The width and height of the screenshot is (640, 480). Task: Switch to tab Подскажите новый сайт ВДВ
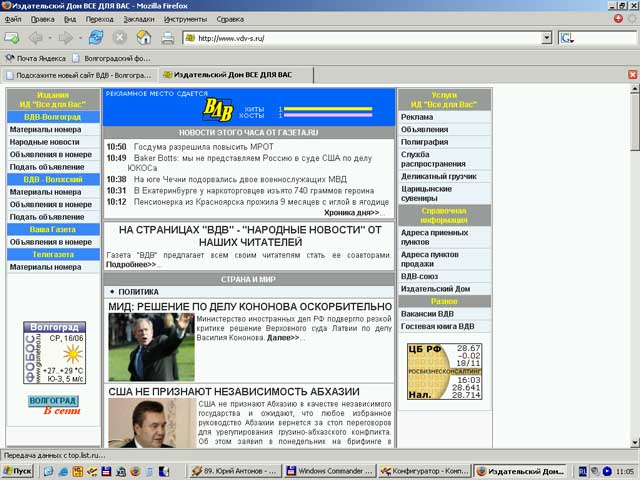[x=80, y=75]
